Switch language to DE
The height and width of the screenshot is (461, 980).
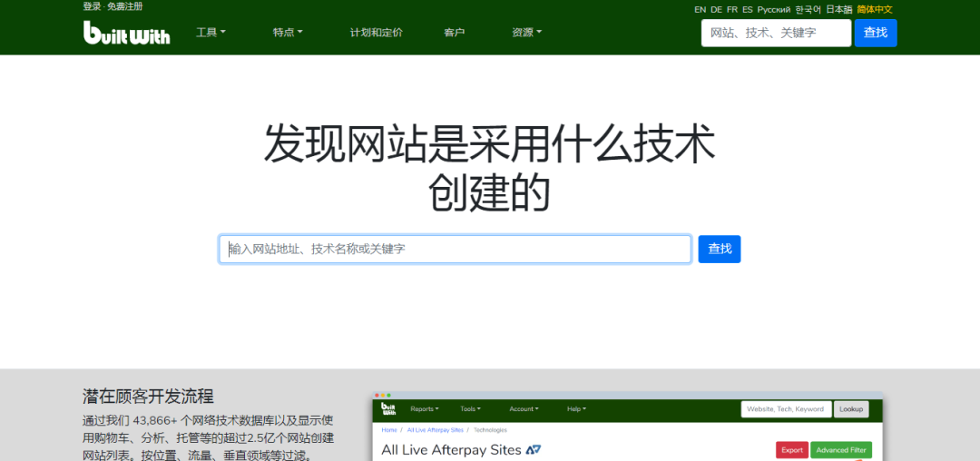pos(716,9)
